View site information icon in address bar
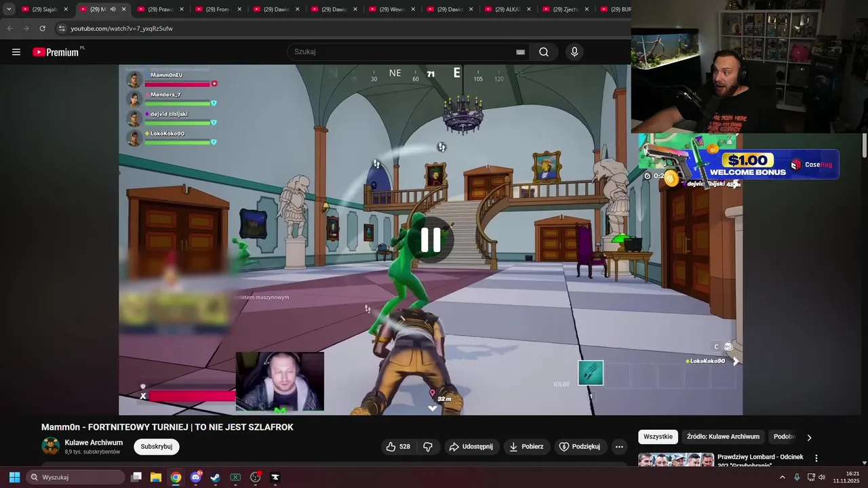This screenshot has height=488, width=868. pos(62,28)
